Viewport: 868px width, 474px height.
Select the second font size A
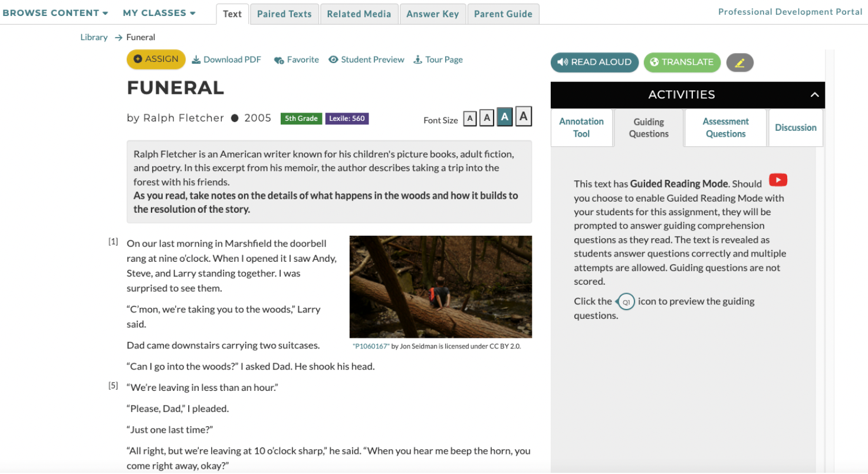coord(486,119)
